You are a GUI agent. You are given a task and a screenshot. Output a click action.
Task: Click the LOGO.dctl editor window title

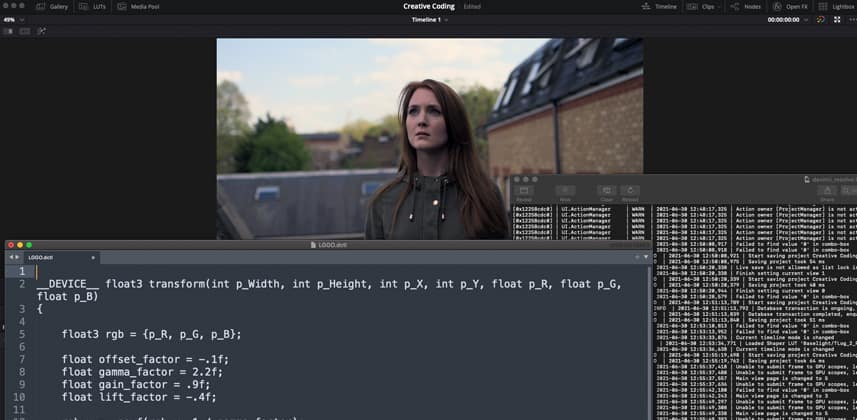(x=328, y=245)
